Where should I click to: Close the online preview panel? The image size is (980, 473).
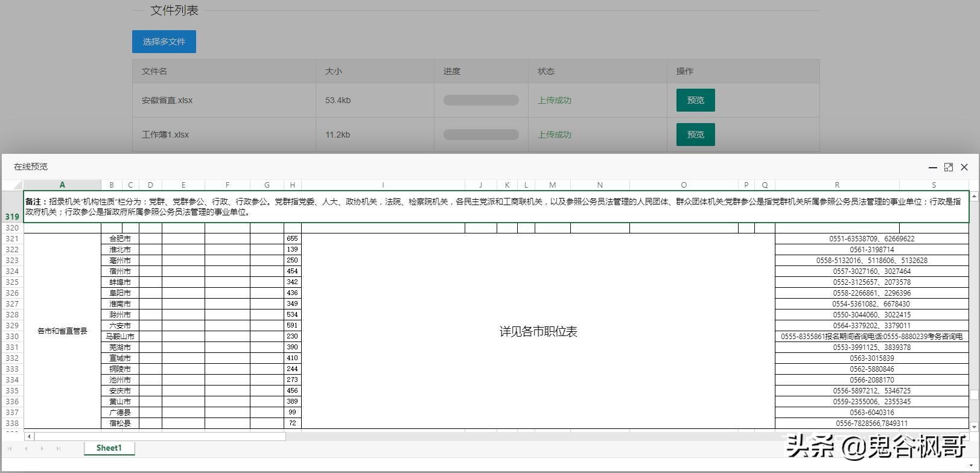964,167
